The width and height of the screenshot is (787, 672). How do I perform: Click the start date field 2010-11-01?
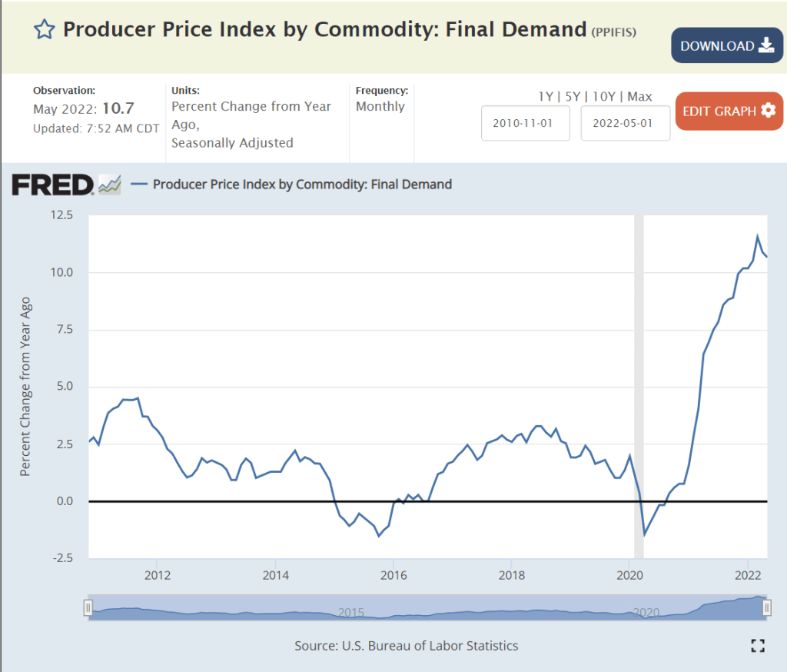tap(526, 123)
